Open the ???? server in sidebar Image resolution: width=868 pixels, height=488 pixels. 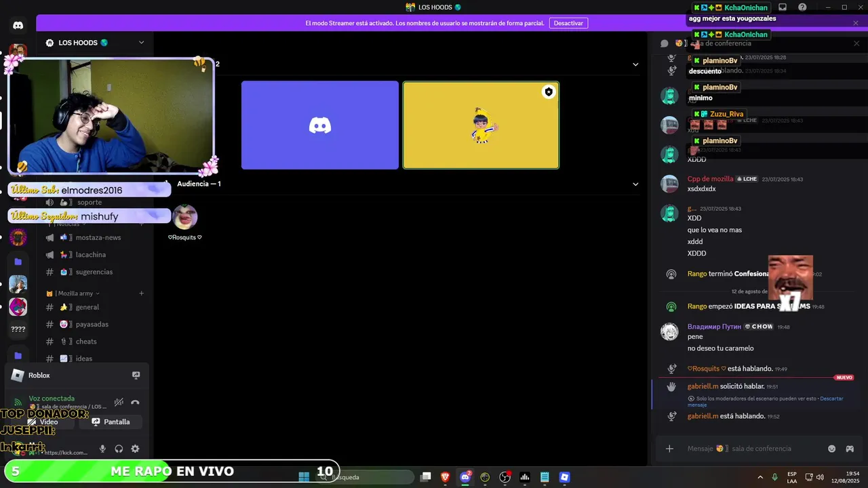click(x=18, y=329)
